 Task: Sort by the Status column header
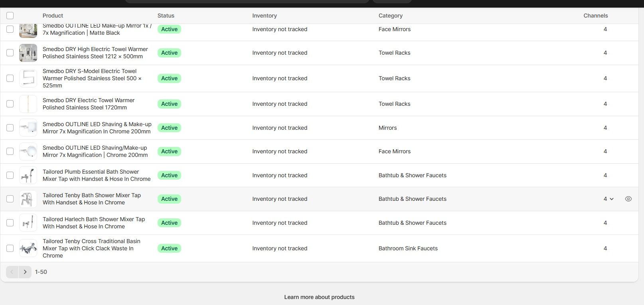pos(166,16)
